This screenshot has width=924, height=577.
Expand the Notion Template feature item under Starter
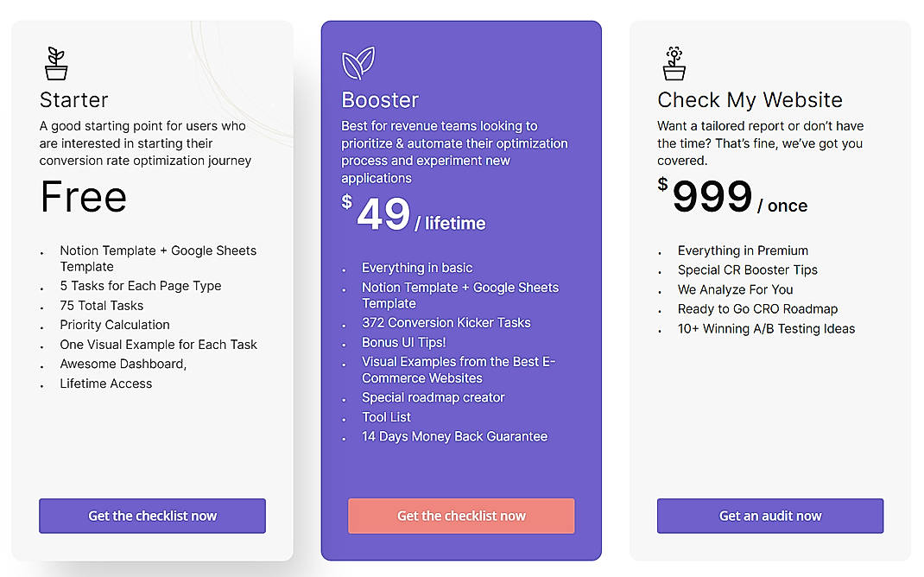click(158, 258)
